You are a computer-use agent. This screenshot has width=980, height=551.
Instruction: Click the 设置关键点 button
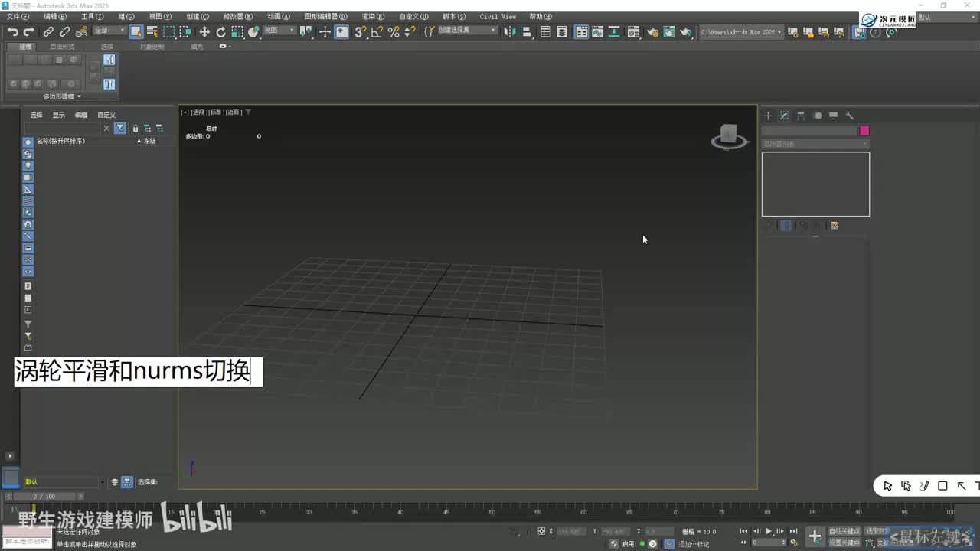click(x=844, y=542)
